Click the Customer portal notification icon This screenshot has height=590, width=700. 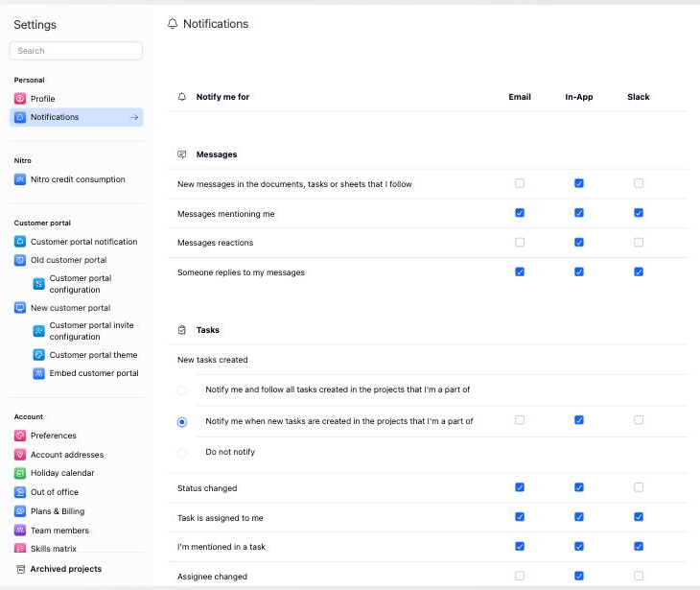click(x=20, y=242)
